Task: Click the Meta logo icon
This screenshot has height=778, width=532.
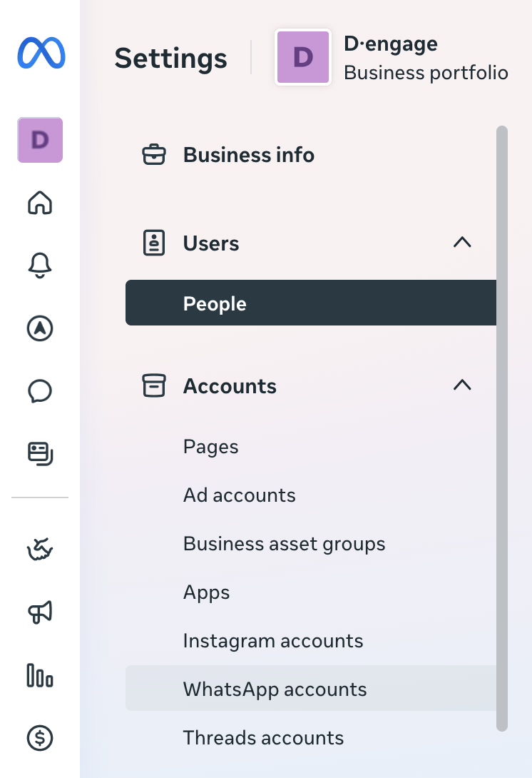Action: pos(41,53)
